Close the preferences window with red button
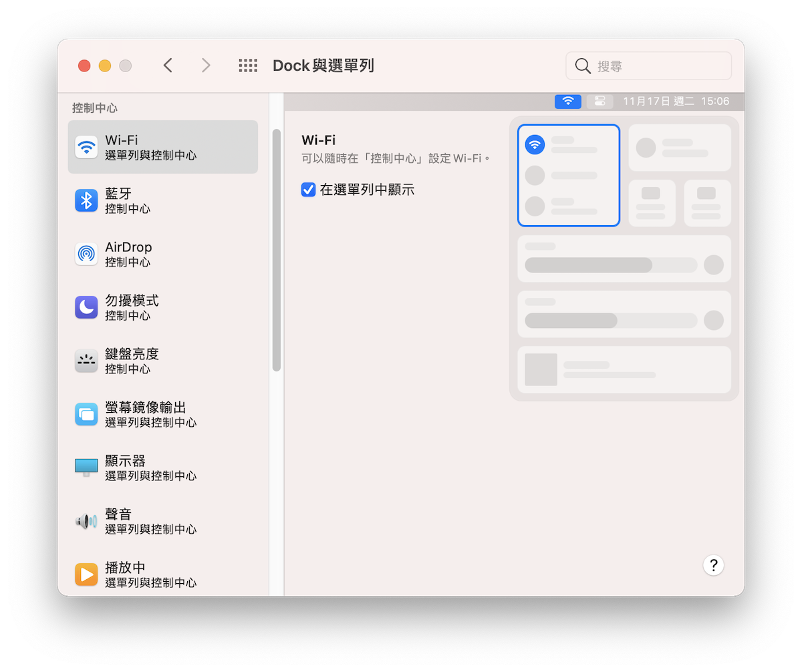This screenshot has height=672, width=802. click(x=84, y=65)
